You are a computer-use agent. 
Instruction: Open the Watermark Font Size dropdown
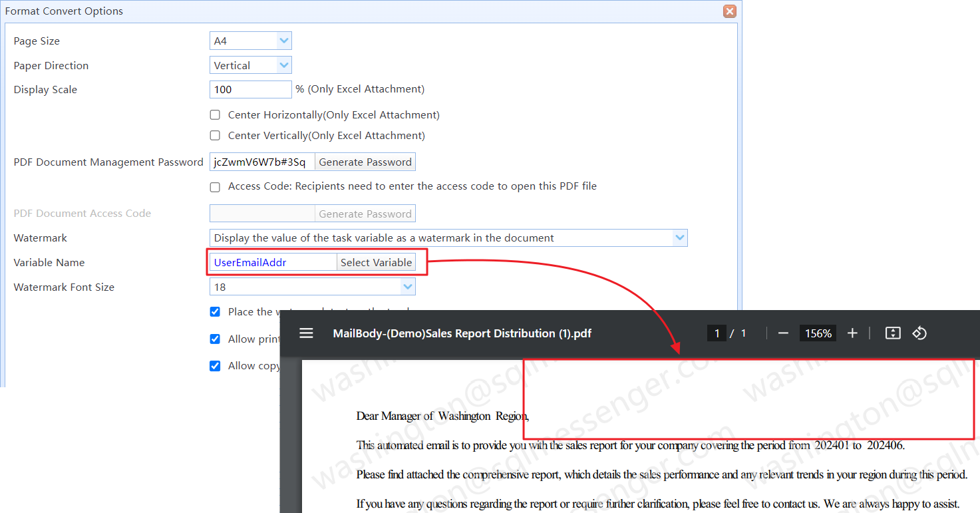pos(313,287)
